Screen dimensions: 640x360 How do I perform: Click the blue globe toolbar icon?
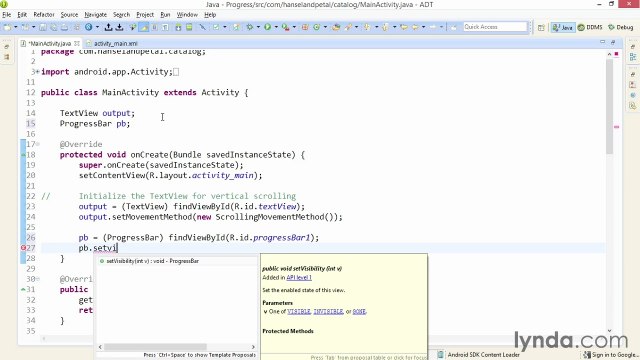[x=89, y=27]
